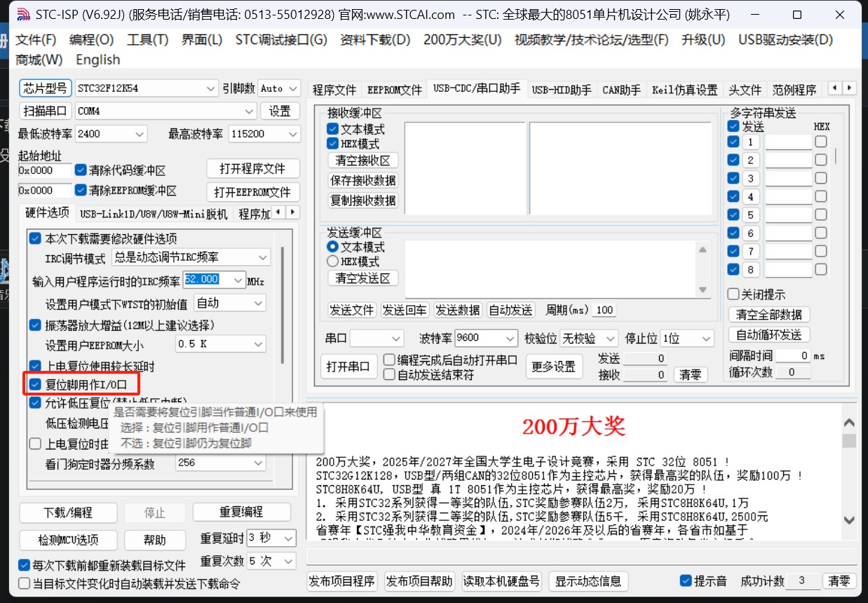
Task: Click up arrow of the 200万大奖 info panel scrollbar
Action: (849, 423)
